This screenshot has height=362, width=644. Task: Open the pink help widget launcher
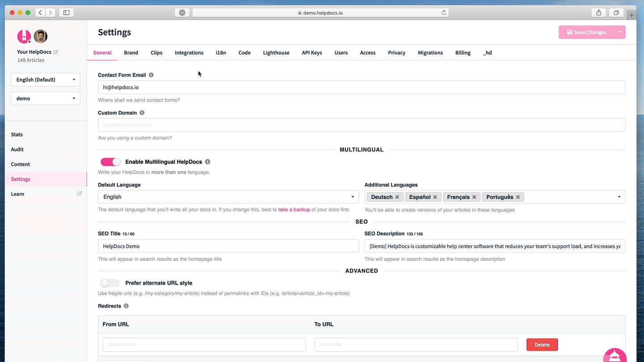(x=615, y=355)
